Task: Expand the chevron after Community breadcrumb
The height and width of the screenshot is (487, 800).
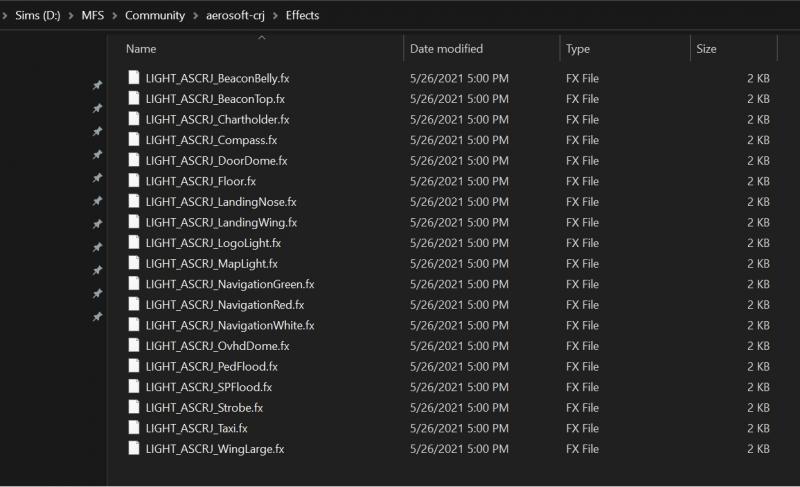Action: pos(194,15)
